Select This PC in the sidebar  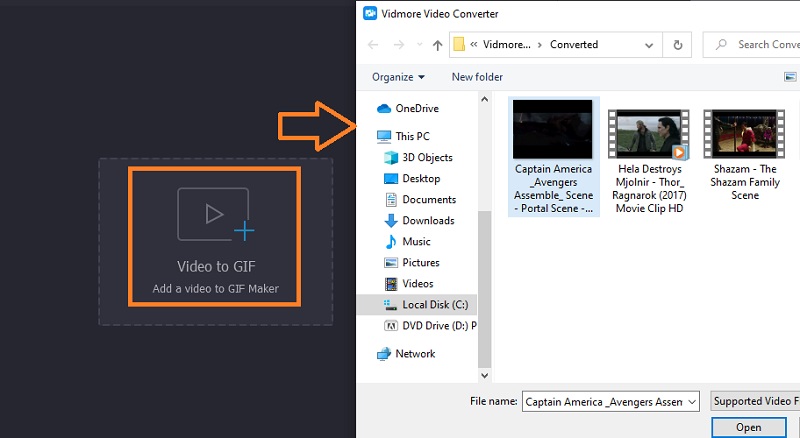point(412,136)
